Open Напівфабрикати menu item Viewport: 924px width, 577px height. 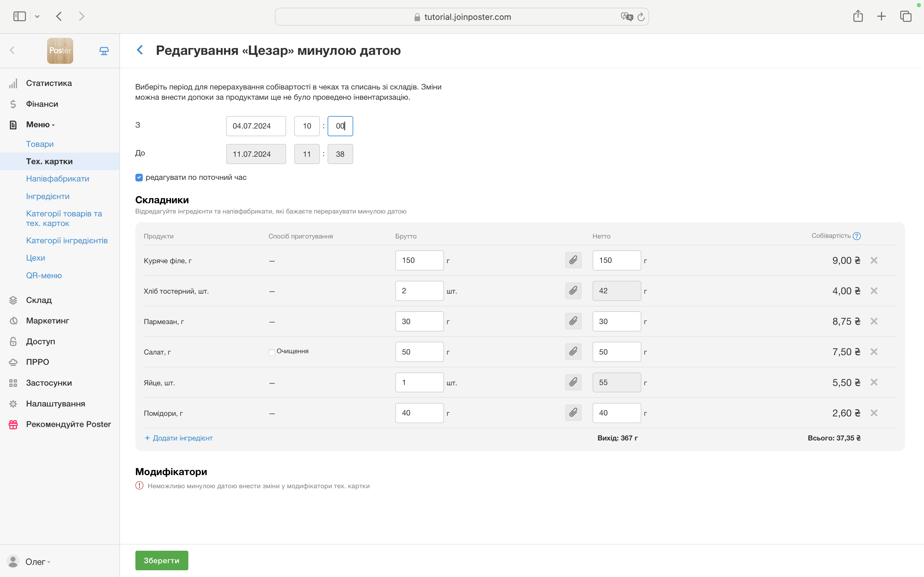click(57, 179)
